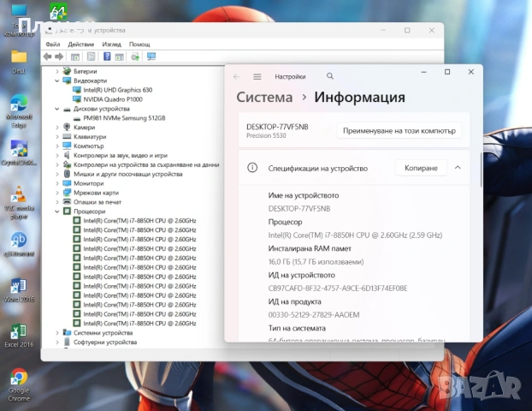Open the Файл menu
532x411 pixels.
(x=52, y=45)
